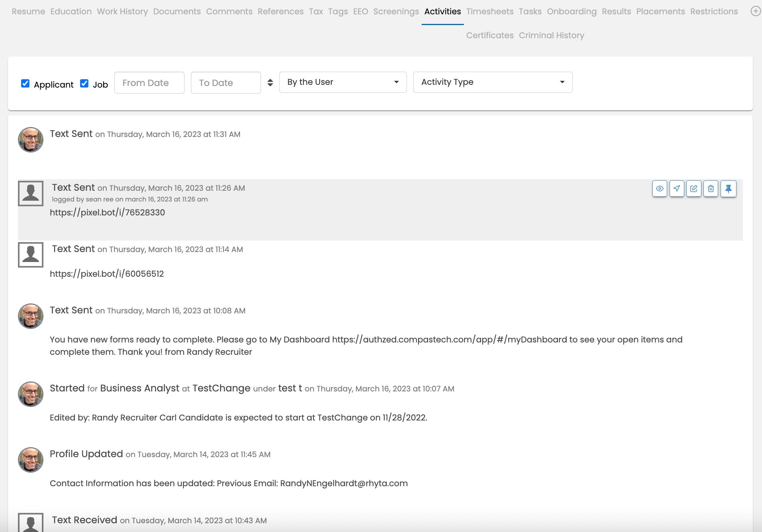The image size is (762, 532).
Task: Open the Onboarding tab
Action: (x=571, y=12)
